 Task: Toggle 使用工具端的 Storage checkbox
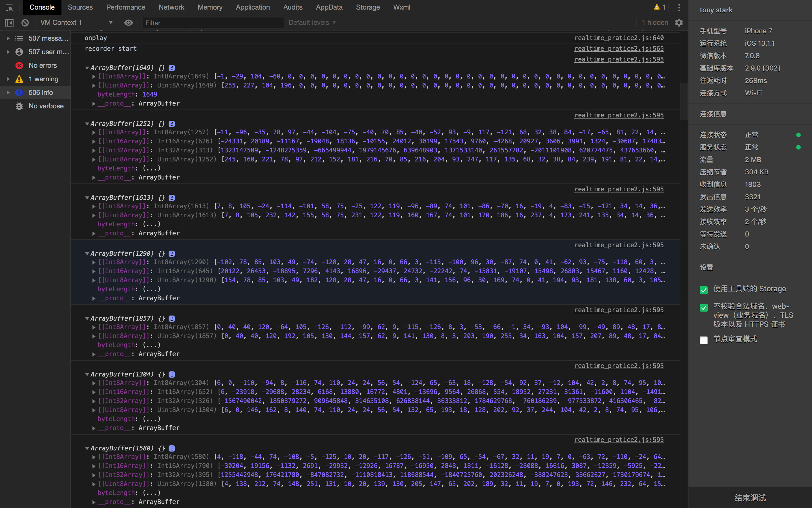[704, 290]
